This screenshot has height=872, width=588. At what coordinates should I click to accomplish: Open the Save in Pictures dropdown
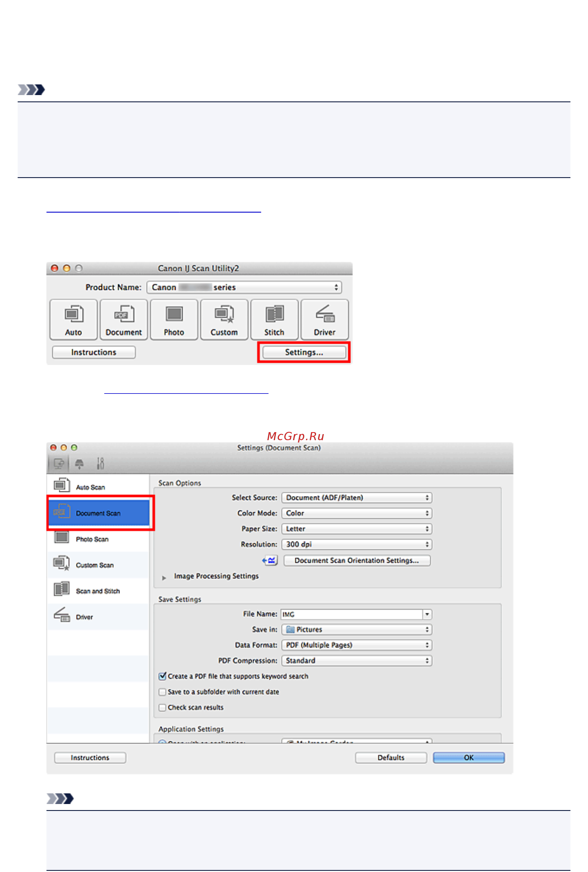pos(357,629)
